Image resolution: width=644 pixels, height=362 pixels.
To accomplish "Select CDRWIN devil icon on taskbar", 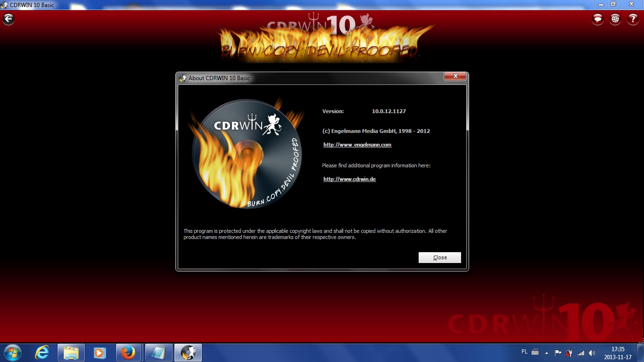I will (x=188, y=353).
